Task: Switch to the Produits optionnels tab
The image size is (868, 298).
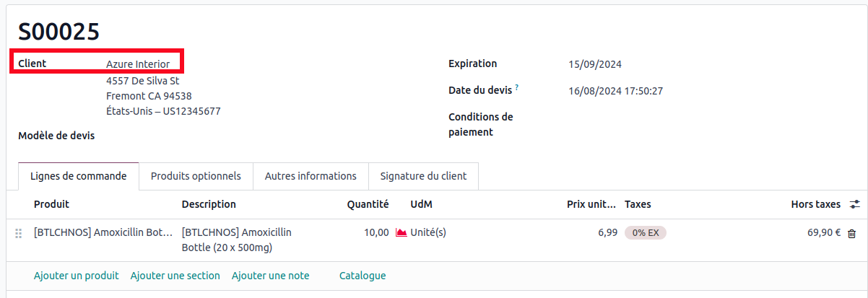Action: tap(196, 176)
